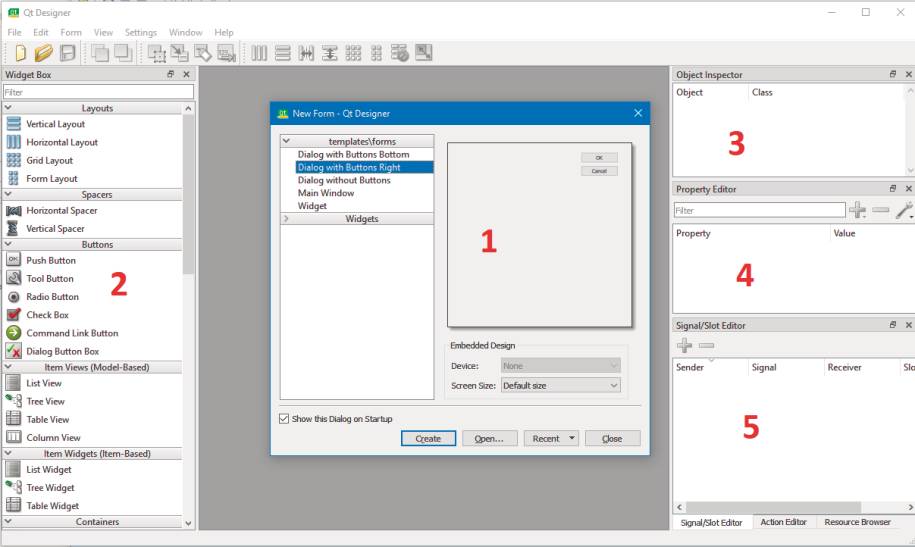Image resolution: width=915 pixels, height=547 pixels.
Task: Collapse Item Widgets (Item-Based) category
Action: pos(8,453)
